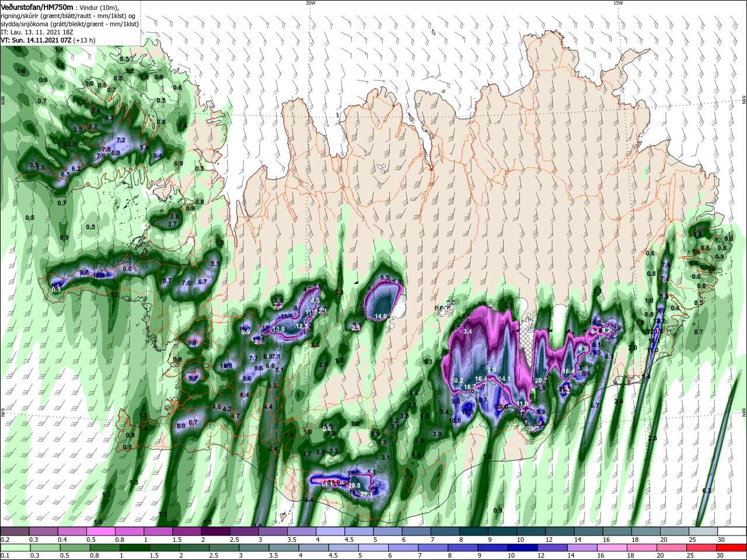Pick the deep blue swatch starting at 10, lower legend

522,548
